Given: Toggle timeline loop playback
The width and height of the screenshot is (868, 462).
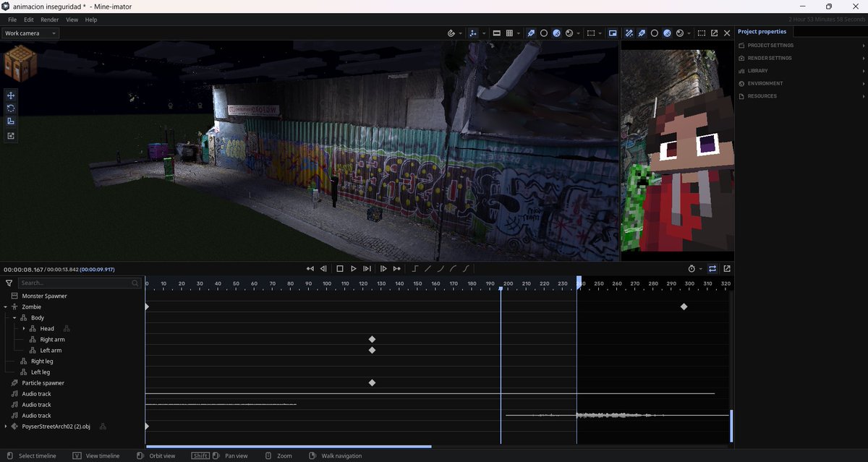Looking at the screenshot, I should [x=712, y=269].
